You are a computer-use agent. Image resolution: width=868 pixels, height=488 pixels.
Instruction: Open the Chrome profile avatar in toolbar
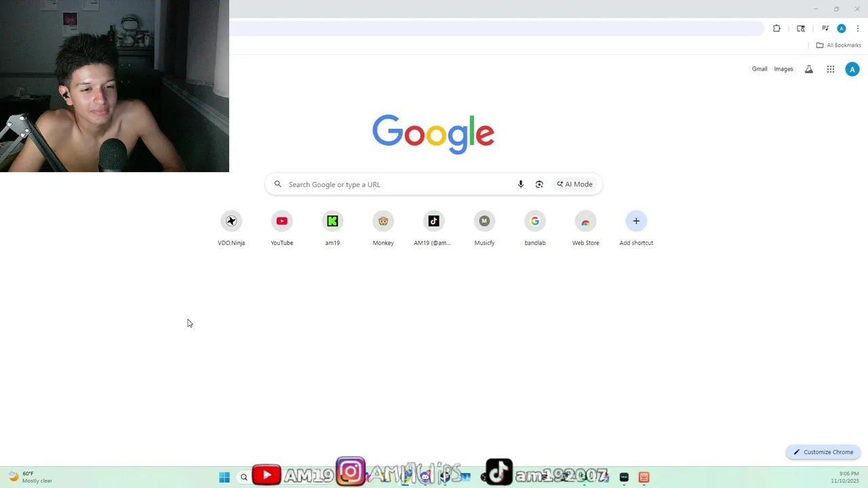[x=842, y=28]
